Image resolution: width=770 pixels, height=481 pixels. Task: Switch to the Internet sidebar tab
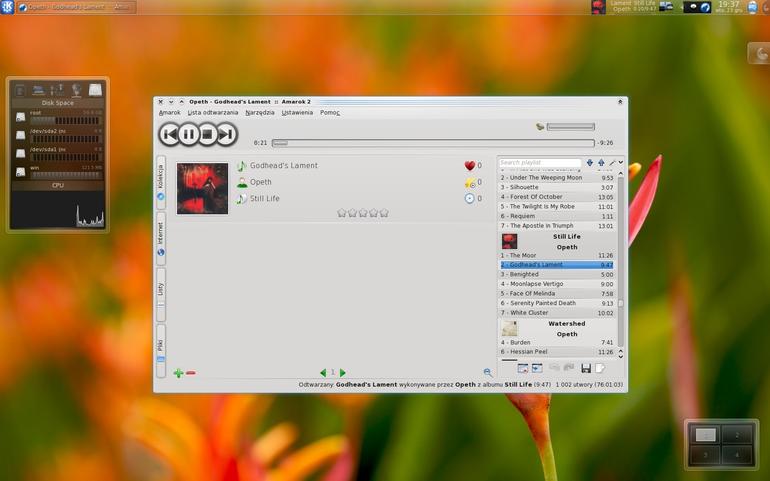pyautogui.click(x=161, y=239)
